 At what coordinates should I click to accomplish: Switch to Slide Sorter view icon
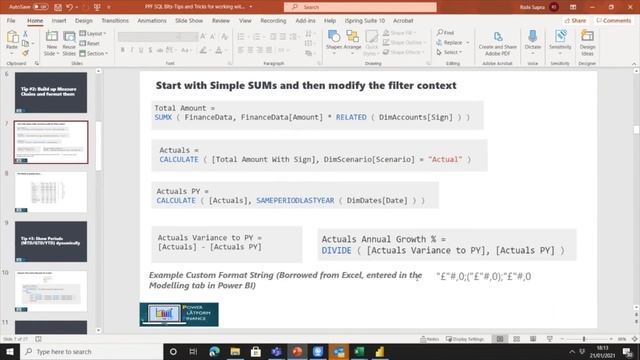click(x=516, y=339)
